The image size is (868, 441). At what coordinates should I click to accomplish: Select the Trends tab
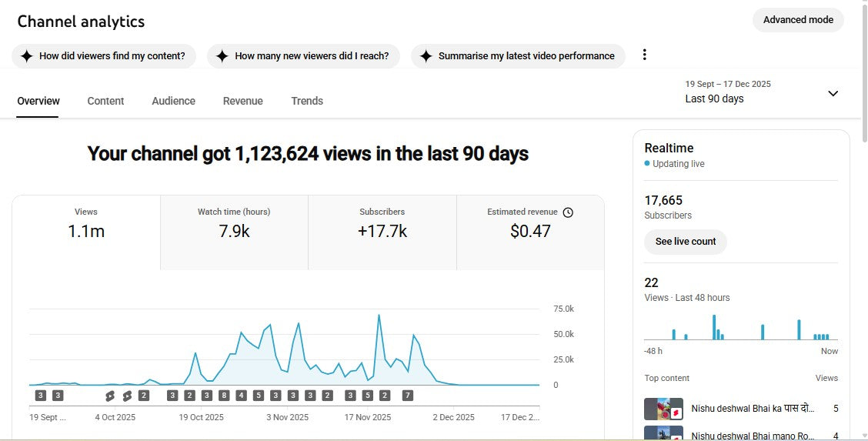click(307, 101)
